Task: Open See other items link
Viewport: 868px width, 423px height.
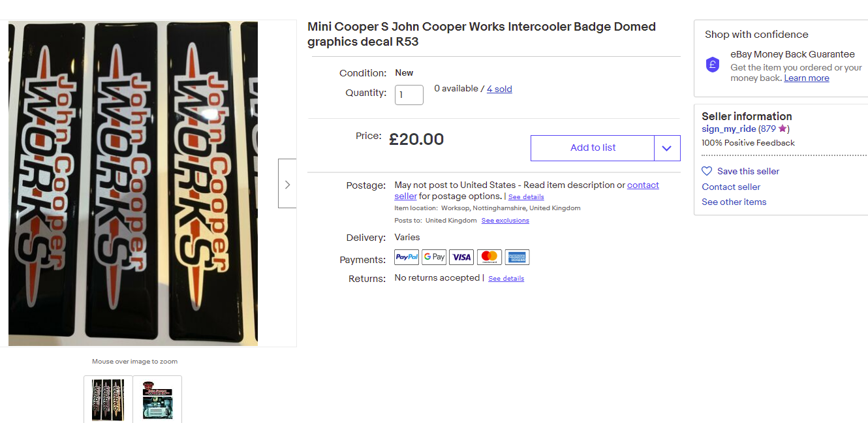Action: 734,202
